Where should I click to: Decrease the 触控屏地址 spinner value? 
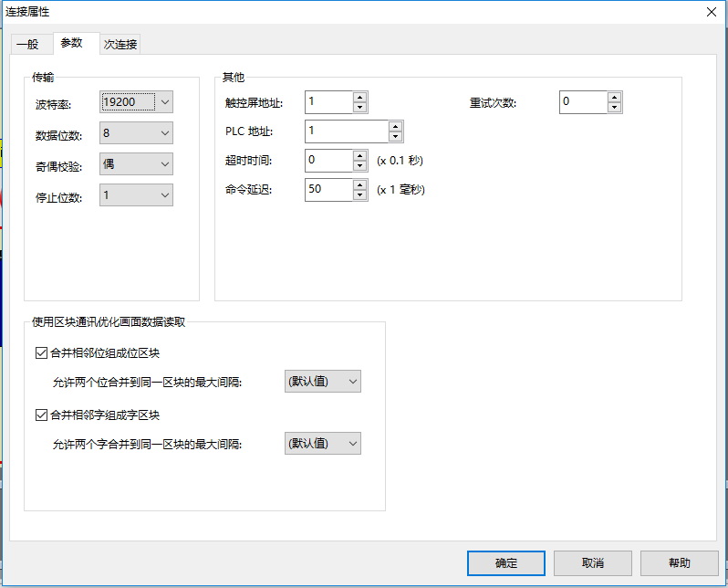pos(359,108)
